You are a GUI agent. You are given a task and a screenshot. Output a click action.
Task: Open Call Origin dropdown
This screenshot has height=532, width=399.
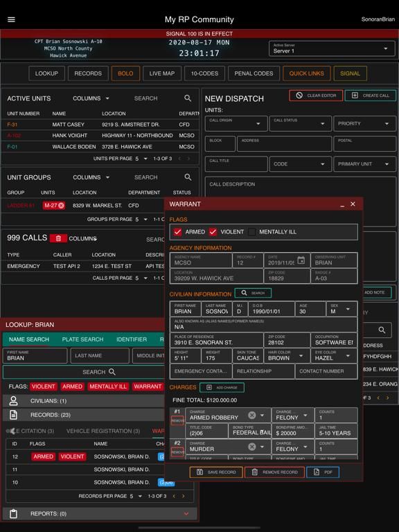pos(236,123)
